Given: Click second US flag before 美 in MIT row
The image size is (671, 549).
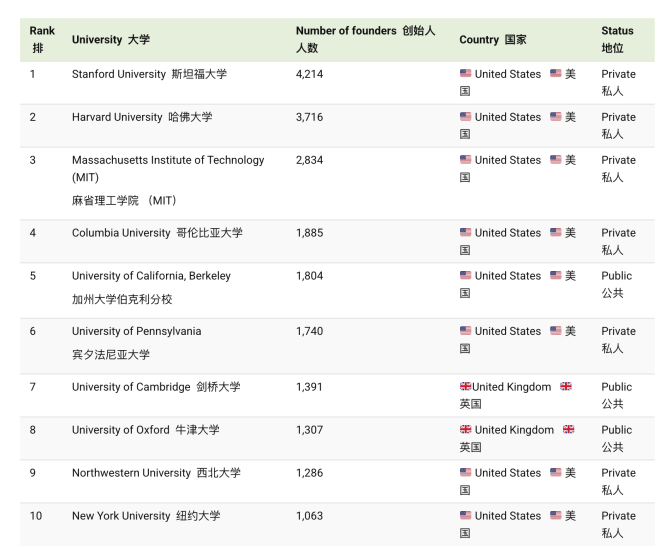Looking at the screenshot, I should coord(555,159).
